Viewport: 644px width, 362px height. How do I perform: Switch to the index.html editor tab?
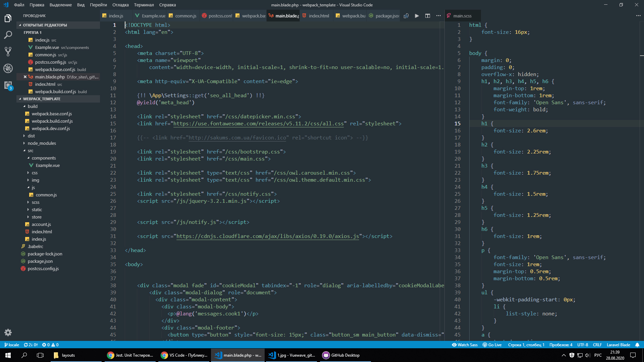tap(318, 16)
